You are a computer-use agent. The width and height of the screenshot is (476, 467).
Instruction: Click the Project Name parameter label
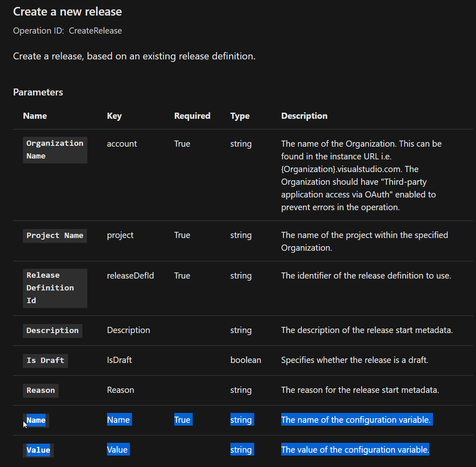[x=55, y=236]
